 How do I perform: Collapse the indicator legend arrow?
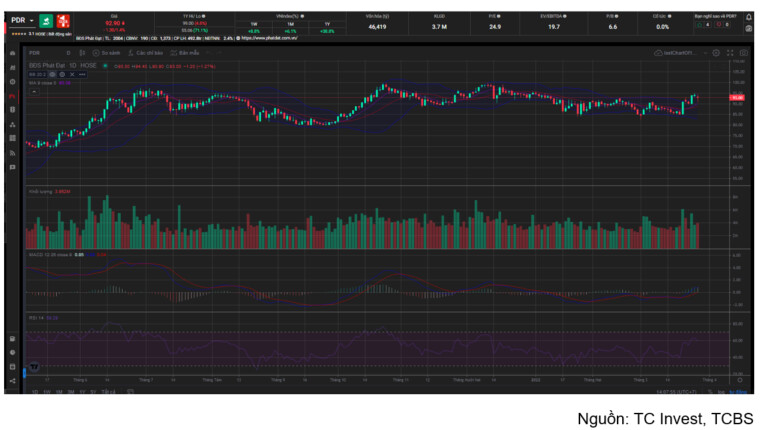click(32, 90)
